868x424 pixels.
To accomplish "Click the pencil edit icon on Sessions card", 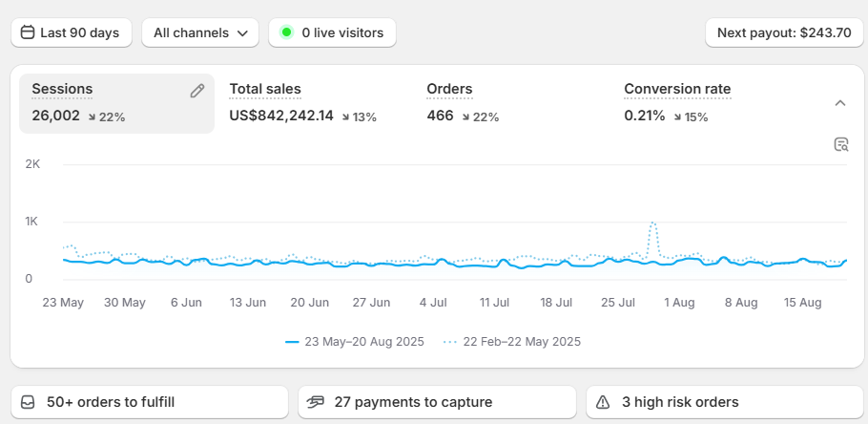I will pos(197,91).
